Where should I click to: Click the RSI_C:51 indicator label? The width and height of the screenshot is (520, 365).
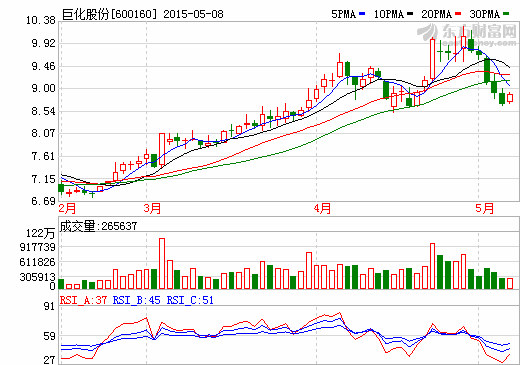point(190,300)
